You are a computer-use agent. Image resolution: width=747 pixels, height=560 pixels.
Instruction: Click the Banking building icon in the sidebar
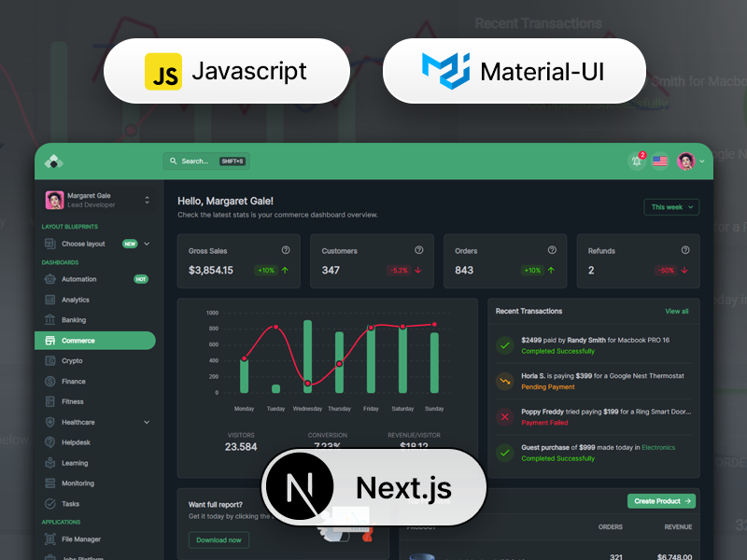(50, 320)
